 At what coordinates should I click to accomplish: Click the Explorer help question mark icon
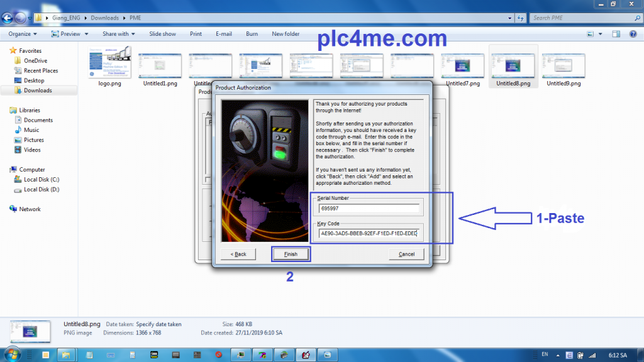[x=633, y=34]
